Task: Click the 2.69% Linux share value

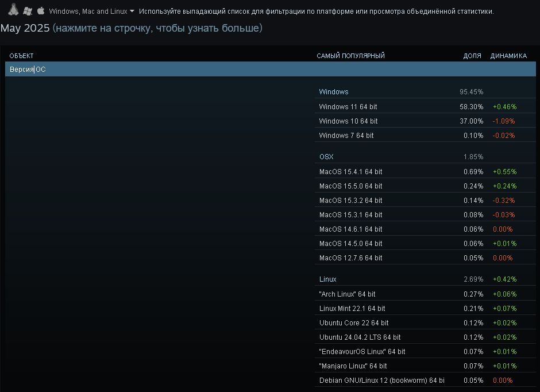Action: tap(473, 279)
